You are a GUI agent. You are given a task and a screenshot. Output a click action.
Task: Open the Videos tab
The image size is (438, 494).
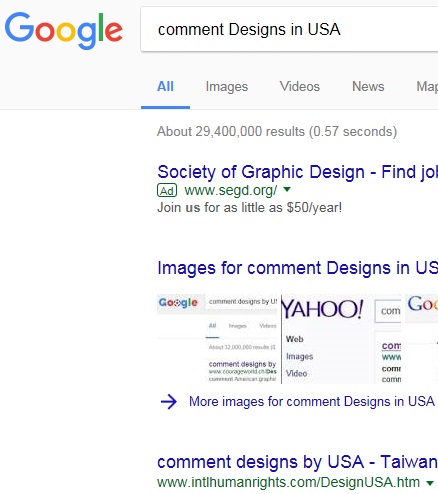pyautogui.click(x=300, y=87)
